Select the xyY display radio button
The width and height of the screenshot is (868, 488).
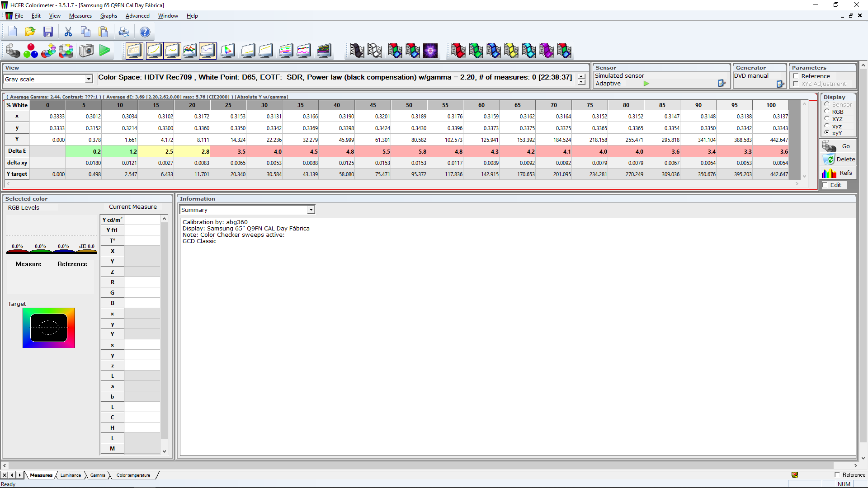[827, 133]
